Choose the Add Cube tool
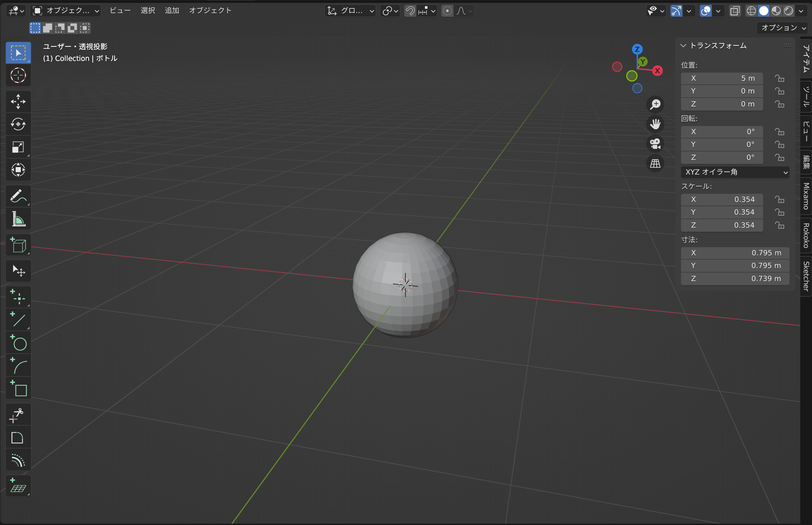812x525 pixels. pyautogui.click(x=19, y=245)
